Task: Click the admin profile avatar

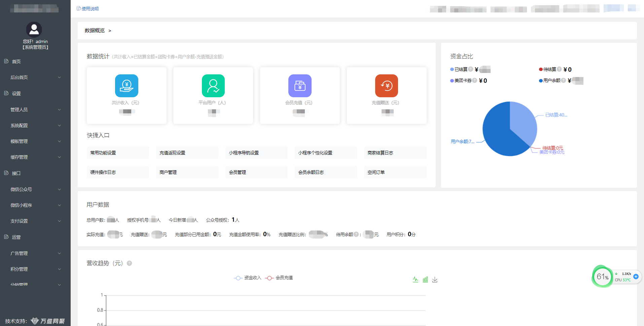Action: point(34,30)
